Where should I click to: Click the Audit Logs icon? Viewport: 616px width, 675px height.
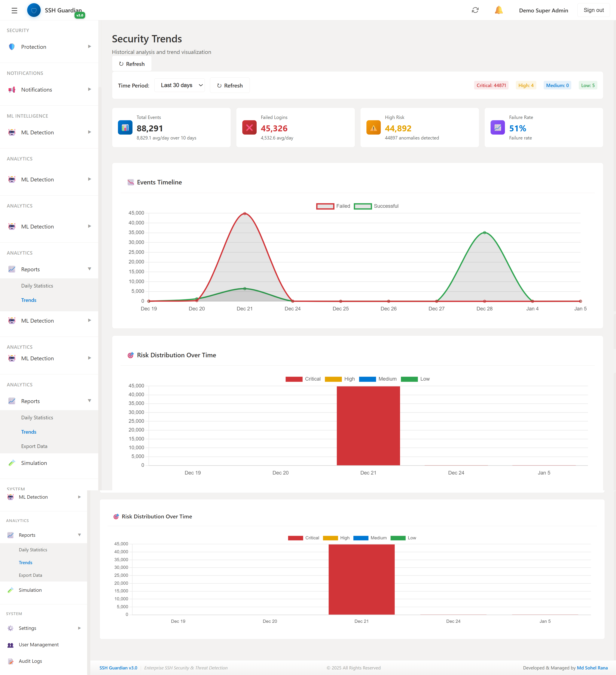(11, 661)
